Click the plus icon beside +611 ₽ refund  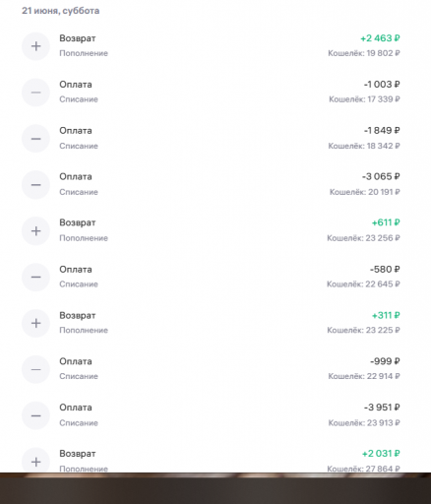35,230
